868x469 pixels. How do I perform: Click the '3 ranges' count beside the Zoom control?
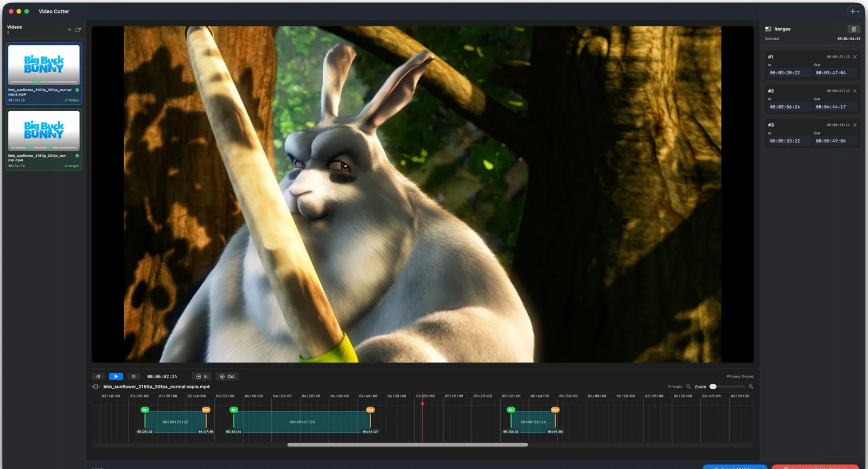click(x=675, y=386)
